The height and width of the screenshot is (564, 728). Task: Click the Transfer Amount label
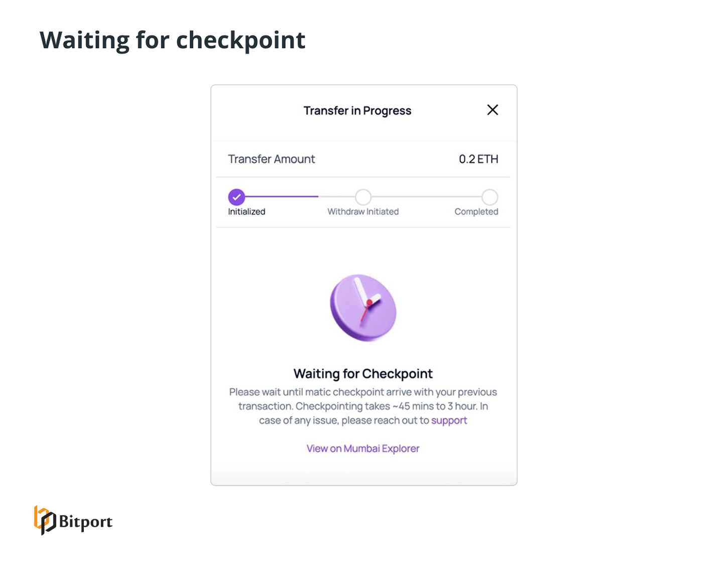tap(271, 159)
